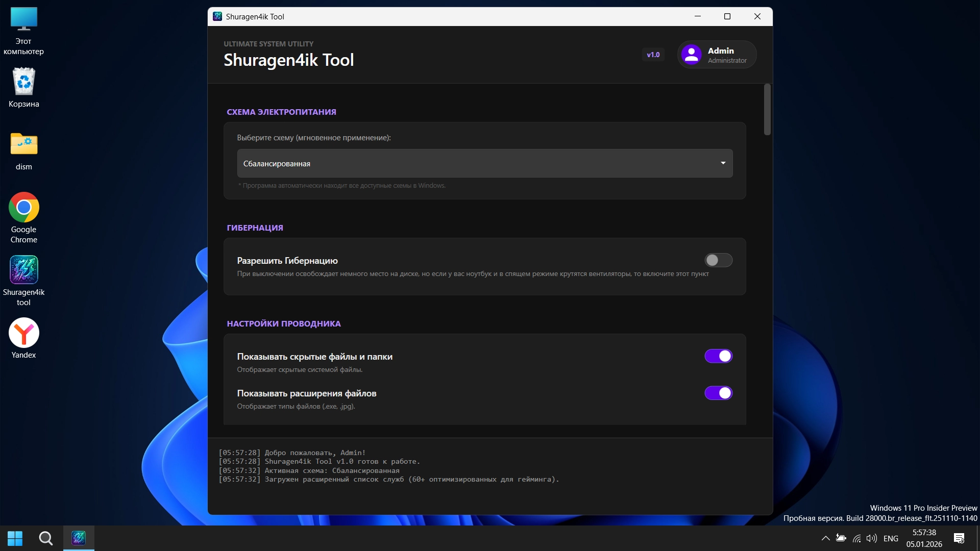The height and width of the screenshot is (551, 980).
Task: Open the taskbar search icon
Action: point(46,538)
